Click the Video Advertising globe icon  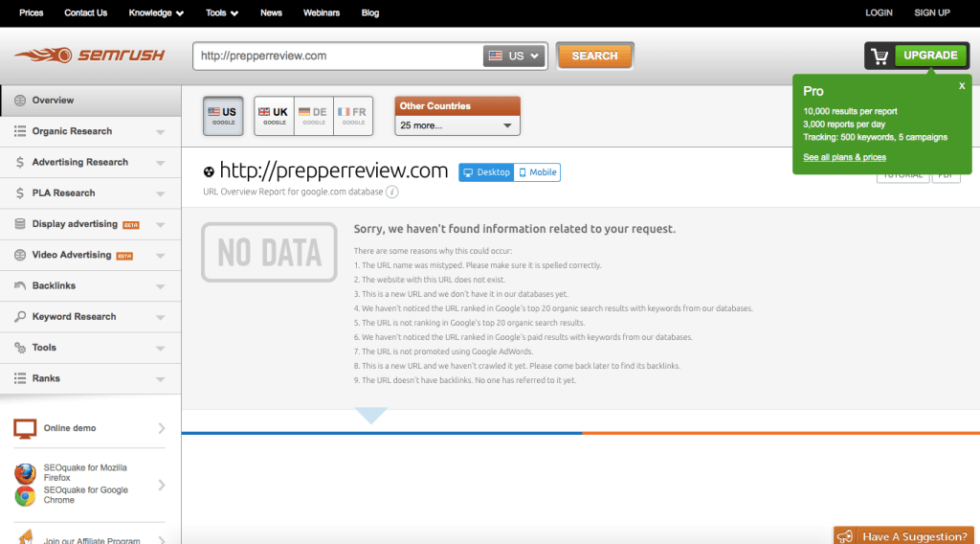click(x=20, y=255)
